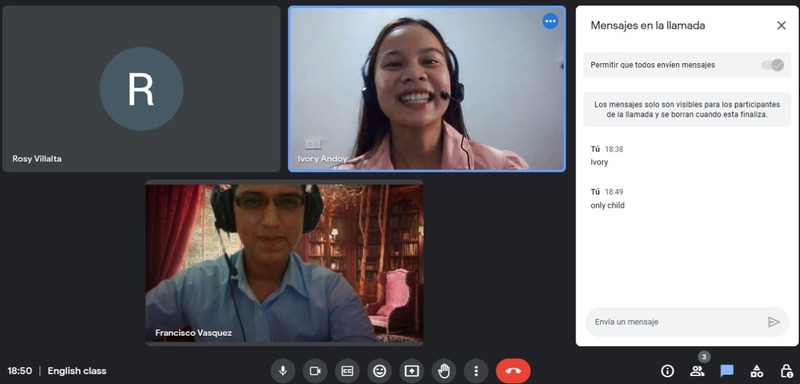
Task: Click the Mensajes en la llamada heading
Action: pos(647,25)
